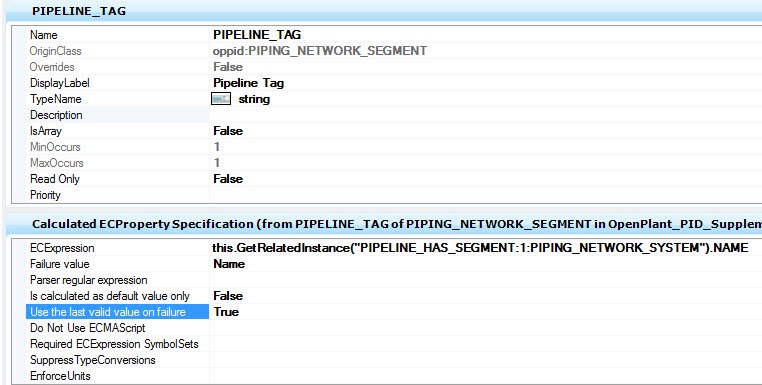This screenshot has height=385, width=762.
Task: Select the Failure value property label
Action: (x=60, y=264)
